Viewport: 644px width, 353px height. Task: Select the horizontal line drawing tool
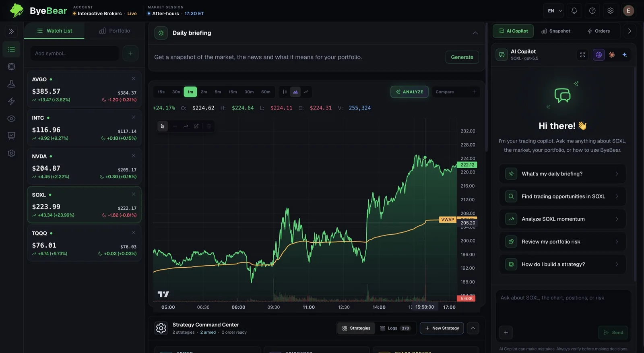pos(175,126)
